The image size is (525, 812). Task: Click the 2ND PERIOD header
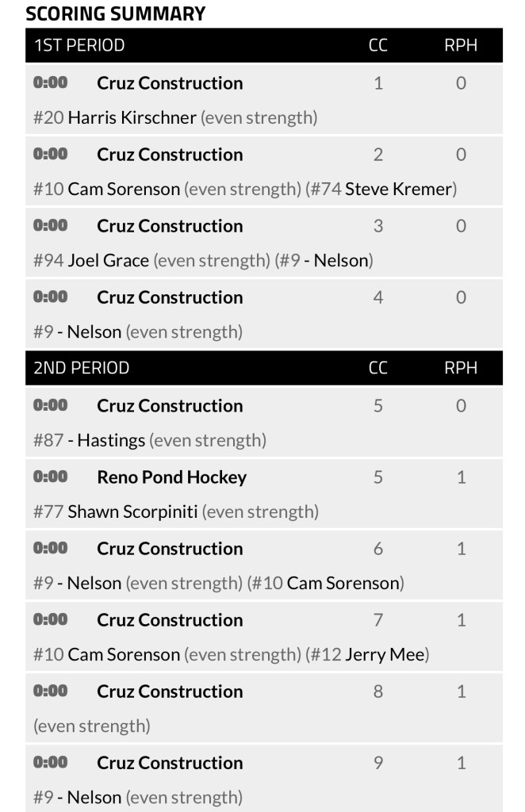(x=82, y=368)
